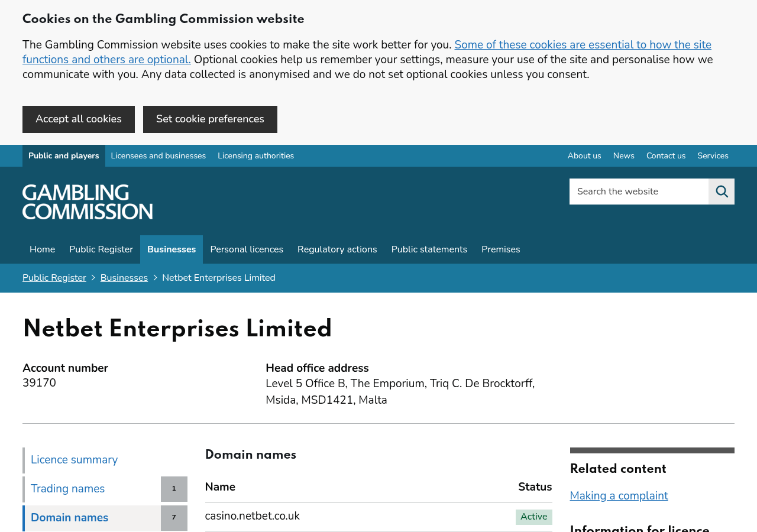Click the search magnifier icon button

point(722,192)
